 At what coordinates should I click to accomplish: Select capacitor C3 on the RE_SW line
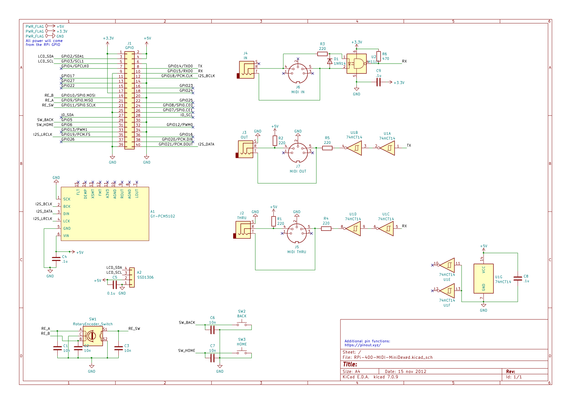(118, 348)
